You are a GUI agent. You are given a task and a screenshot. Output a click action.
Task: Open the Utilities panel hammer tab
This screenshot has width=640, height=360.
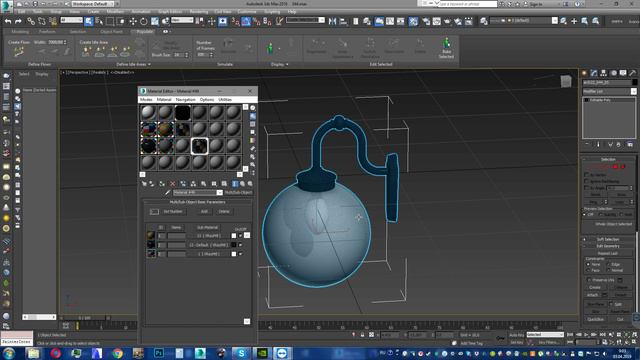click(633, 73)
